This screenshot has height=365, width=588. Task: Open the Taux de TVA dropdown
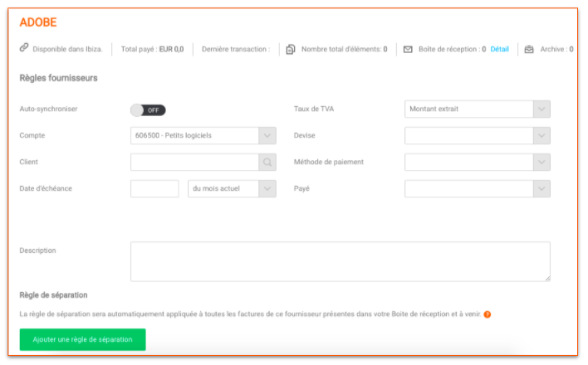[x=478, y=109]
